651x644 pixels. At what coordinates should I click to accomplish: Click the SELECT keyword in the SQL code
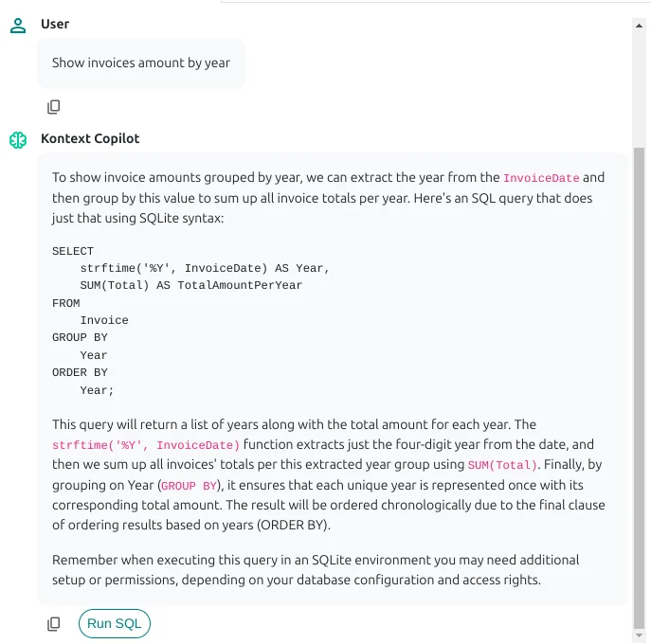pyautogui.click(x=73, y=251)
